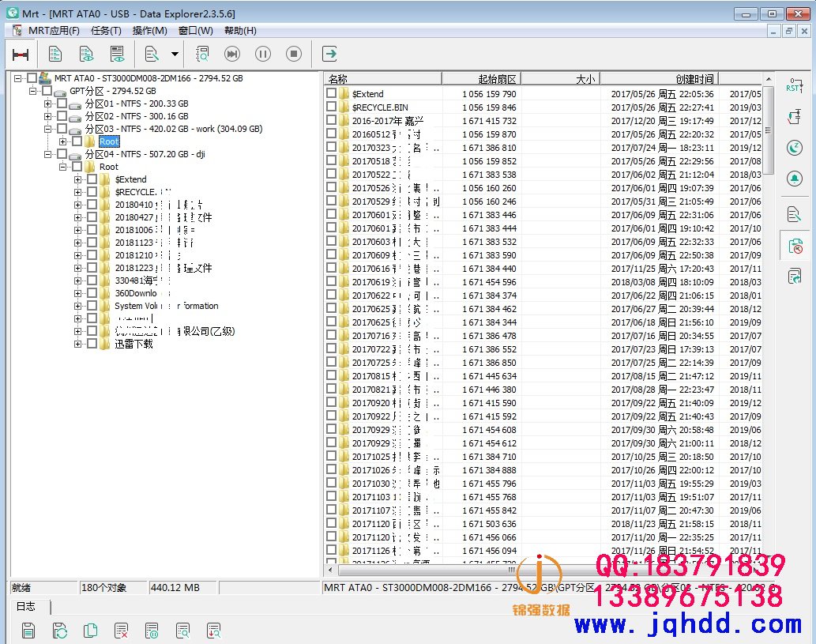Click the magnifier search document toolbar icon

point(201,55)
